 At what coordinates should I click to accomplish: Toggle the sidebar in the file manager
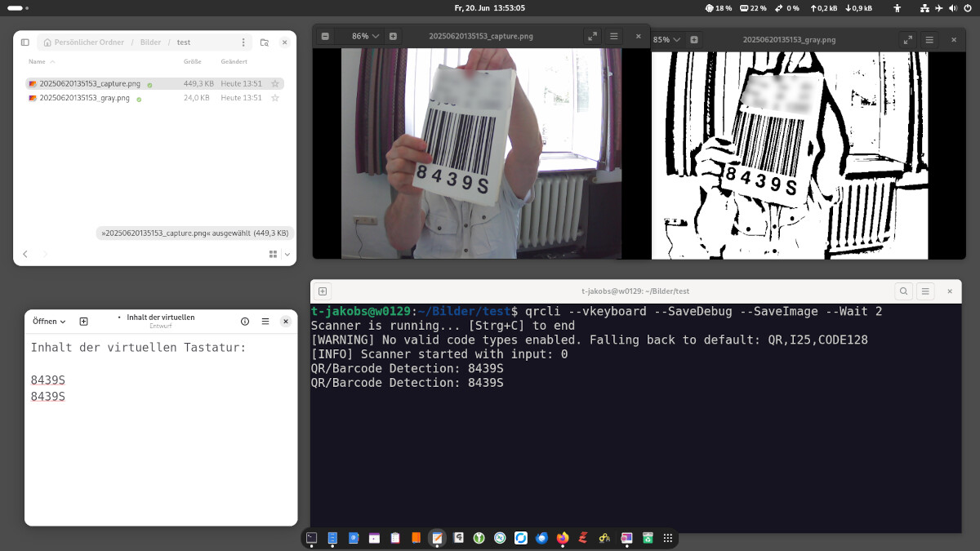click(x=25, y=42)
